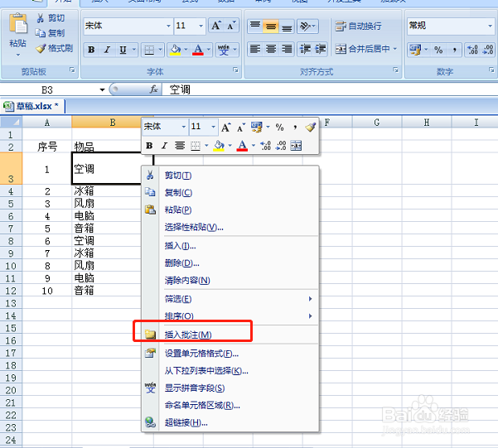Open the 常规 number format dropdown
This screenshot has width=498, height=448.
[490, 26]
